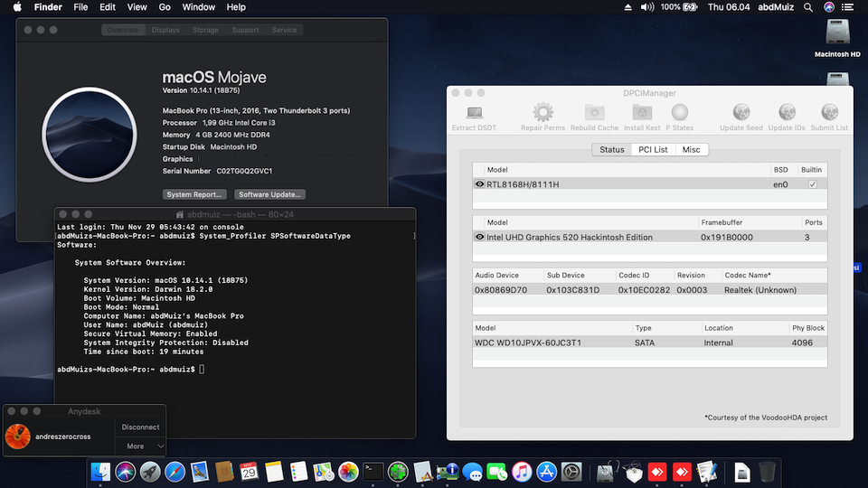Click the Software Update... button
Screen dimensions: 868x488
(269, 194)
